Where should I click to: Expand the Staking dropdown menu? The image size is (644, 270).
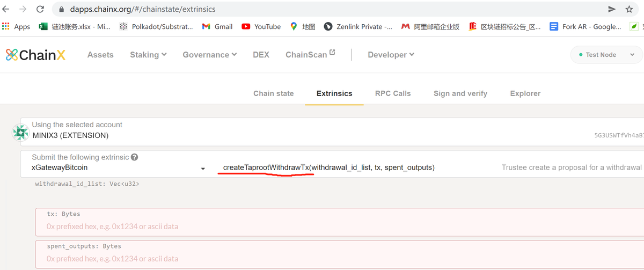tap(148, 54)
